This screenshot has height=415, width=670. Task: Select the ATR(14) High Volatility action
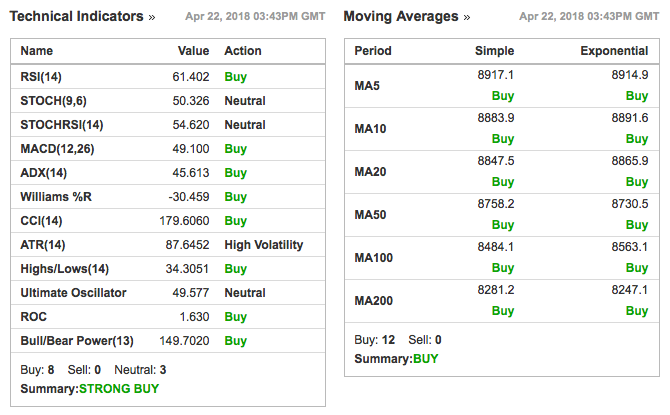pos(264,245)
